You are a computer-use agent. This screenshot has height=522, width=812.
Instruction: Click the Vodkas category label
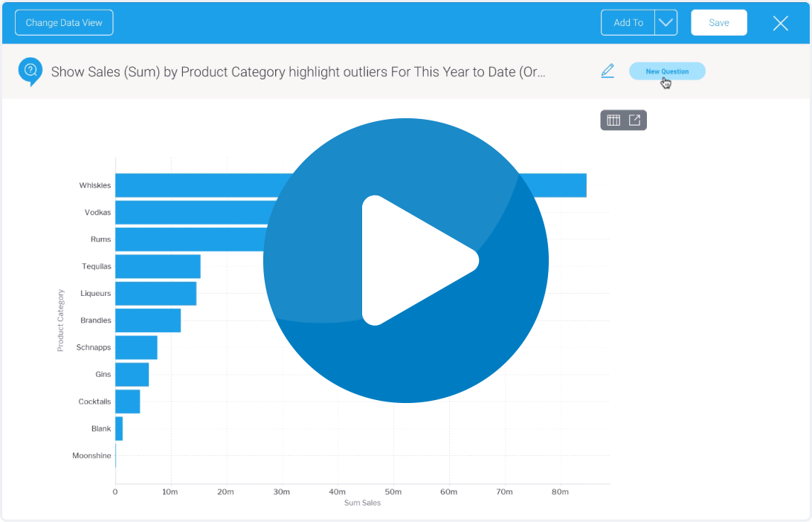[x=98, y=213]
